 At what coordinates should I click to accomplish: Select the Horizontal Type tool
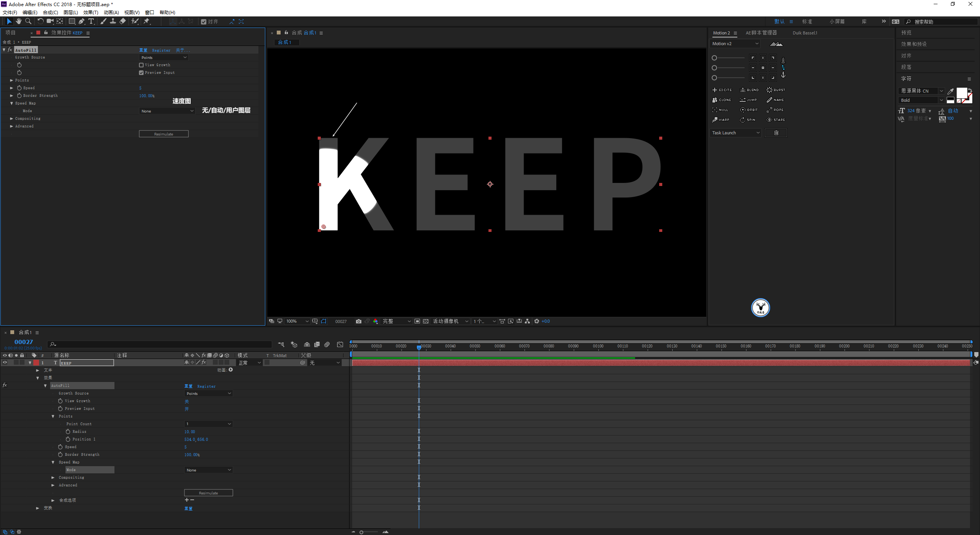point(91,21)
